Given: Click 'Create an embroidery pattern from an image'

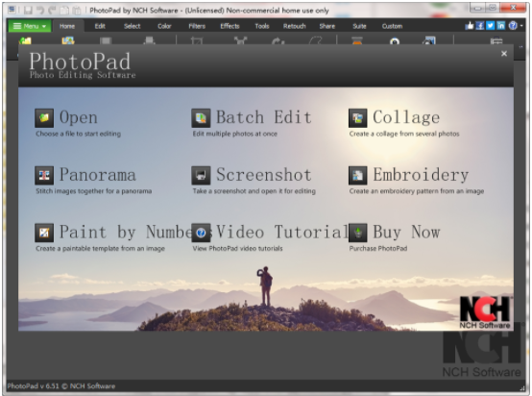Looking at the screenshot, I should [417, 191].
